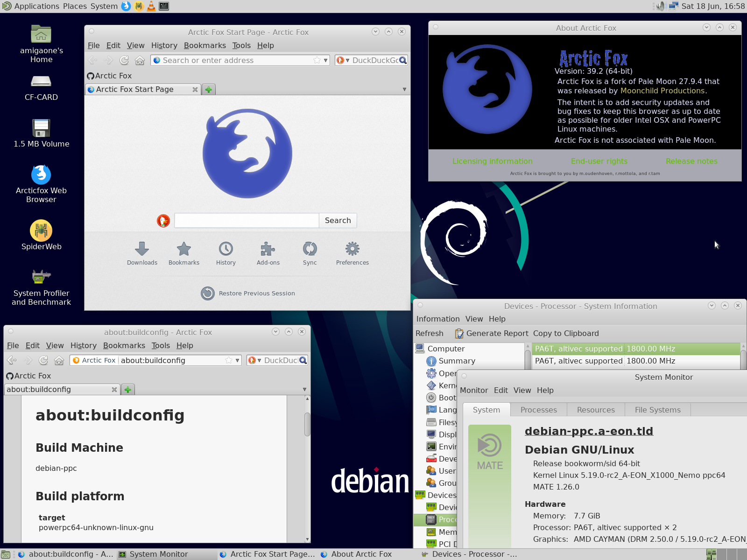
Task: Switch to Devices - Processor taskbar entry
Action: 469,554
